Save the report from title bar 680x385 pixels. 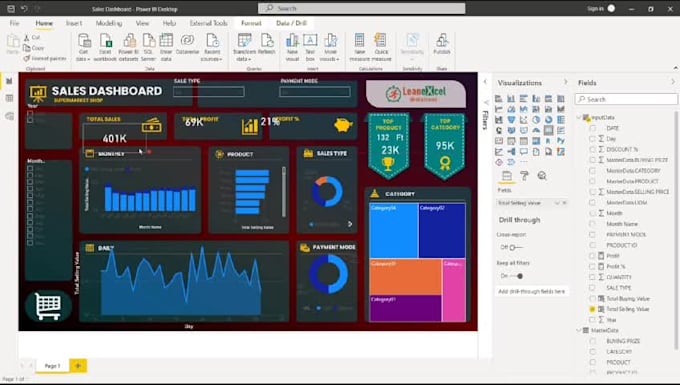click(11, 8)
